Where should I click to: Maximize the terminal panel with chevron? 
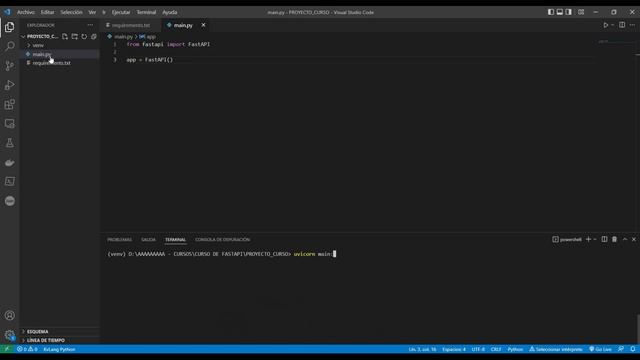coord(625,239)
